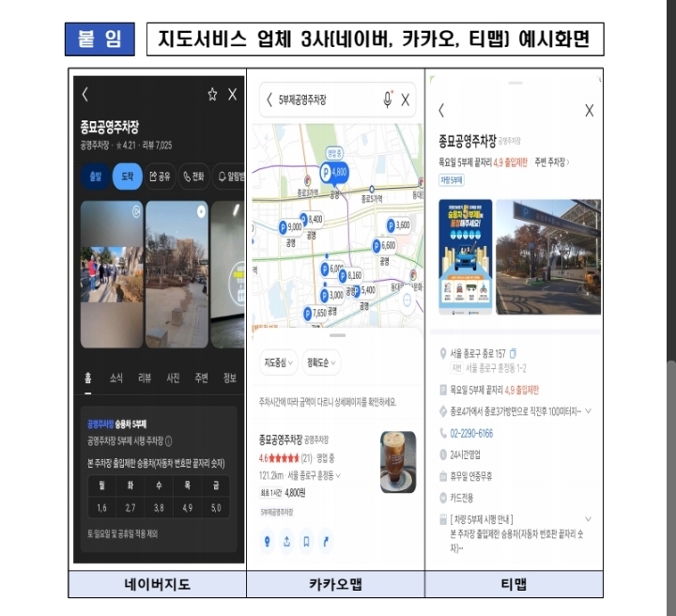Click the 24시간영업 hours row
The height and width of the screenshot is (616, 676).
pos(466,454)
